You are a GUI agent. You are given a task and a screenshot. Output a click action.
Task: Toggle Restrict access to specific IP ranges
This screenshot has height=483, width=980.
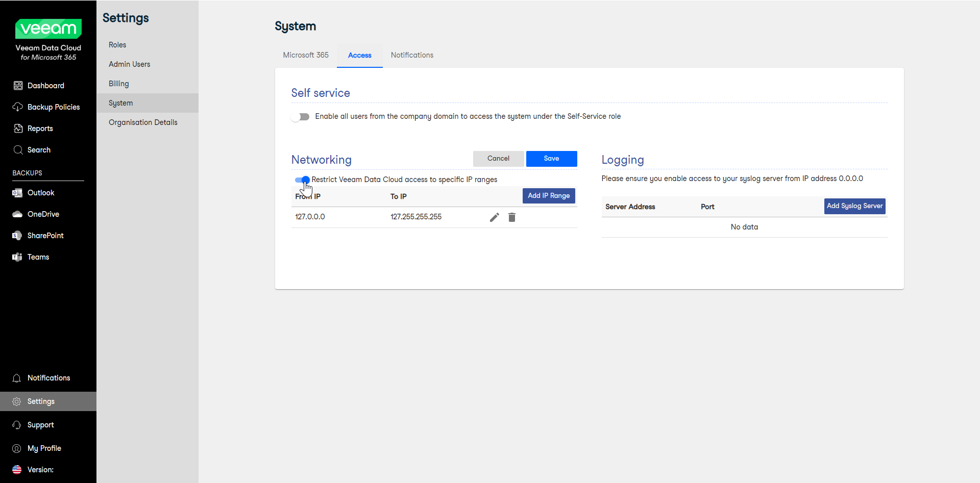coord(302,180)
